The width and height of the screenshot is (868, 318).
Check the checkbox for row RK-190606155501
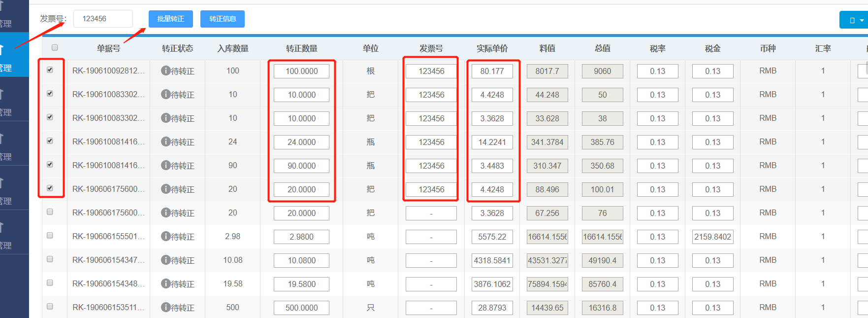(x=50, y=236)
